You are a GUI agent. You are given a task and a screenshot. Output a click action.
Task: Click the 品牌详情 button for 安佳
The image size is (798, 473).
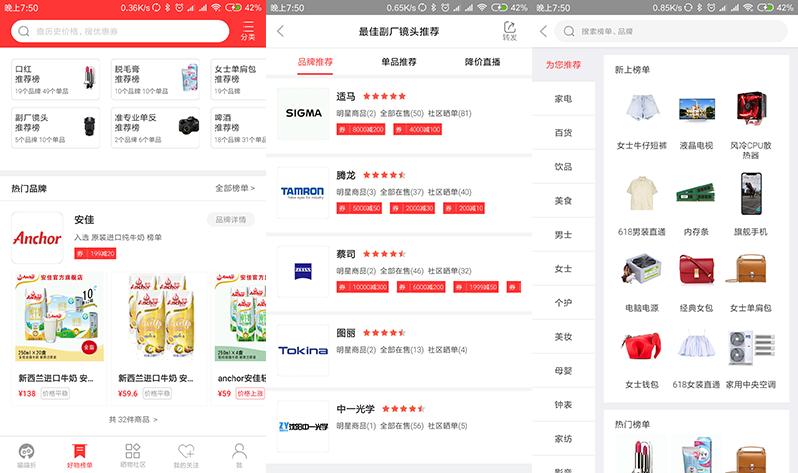pyautogui.click(x=231, y=219)
